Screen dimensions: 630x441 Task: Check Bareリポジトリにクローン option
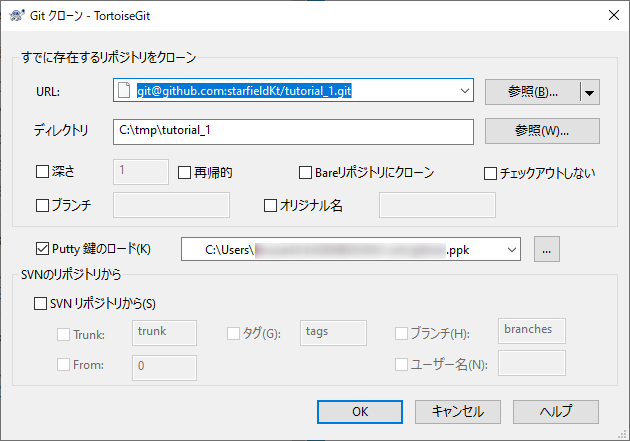pos(305,173)
